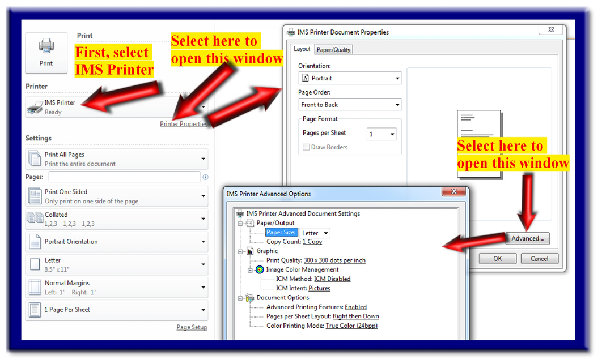Click the Normal Margins icon

(35, 287)
